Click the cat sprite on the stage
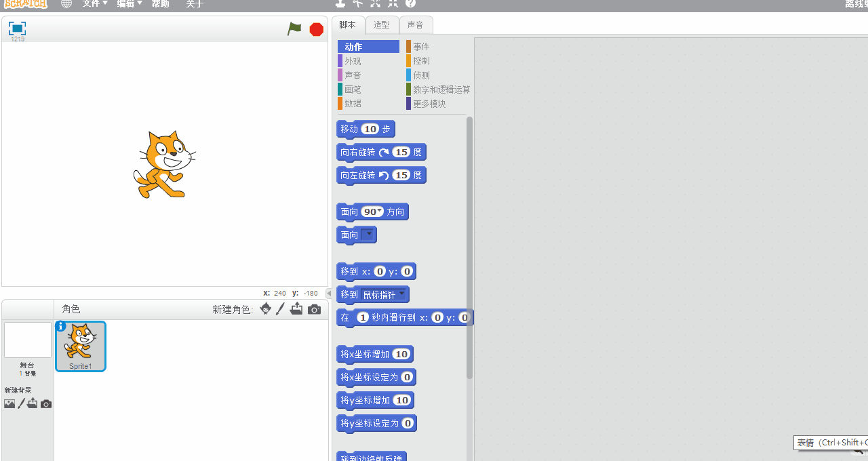 click(164, 165)
